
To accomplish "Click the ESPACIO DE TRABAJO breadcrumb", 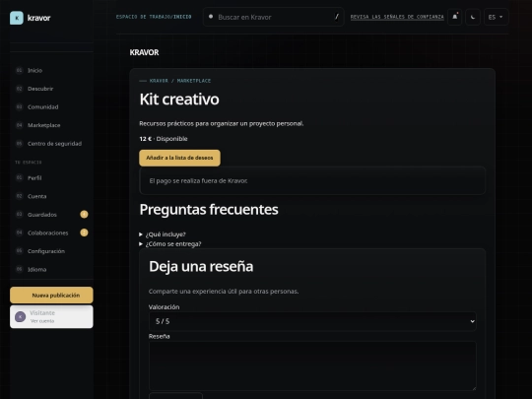I will [x=143, y=17].
